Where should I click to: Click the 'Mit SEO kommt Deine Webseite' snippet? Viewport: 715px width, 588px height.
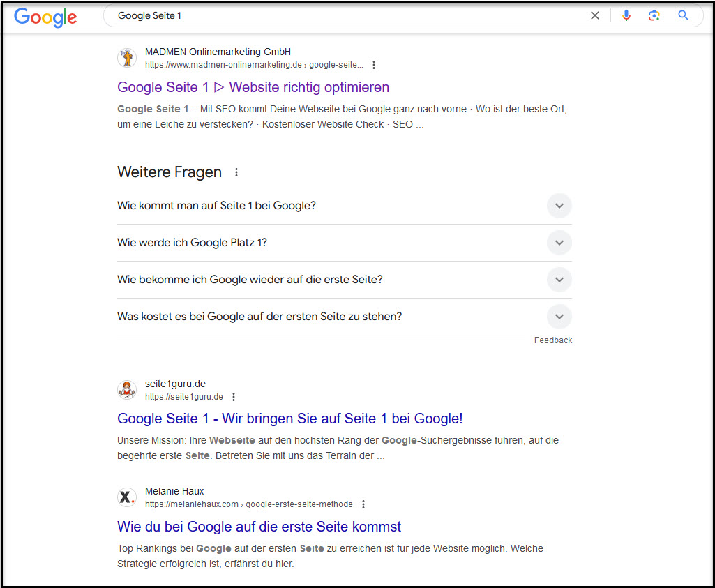pyautogui.click(x=342, y=116)
